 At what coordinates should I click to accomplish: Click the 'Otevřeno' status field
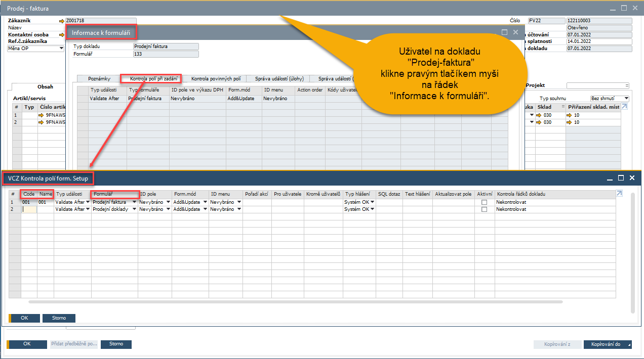coord(599,28)
